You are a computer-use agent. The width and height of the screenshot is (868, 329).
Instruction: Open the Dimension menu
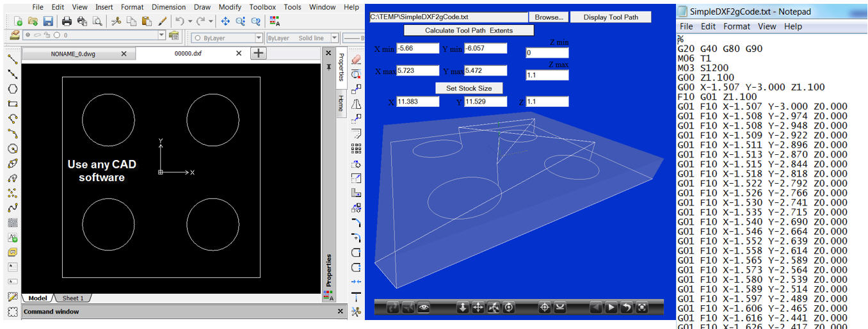169,7
